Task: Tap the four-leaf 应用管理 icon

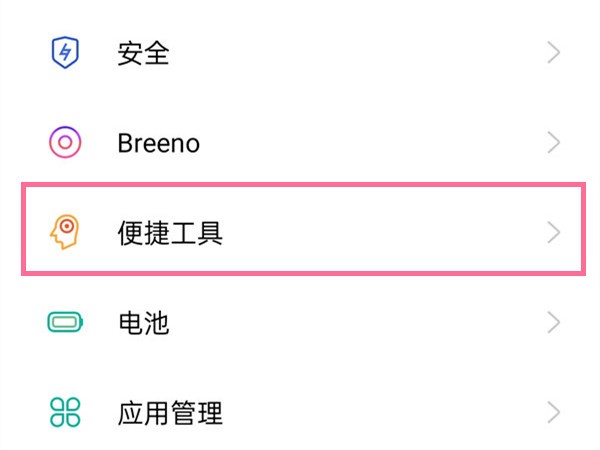Action: click(65, 411)
